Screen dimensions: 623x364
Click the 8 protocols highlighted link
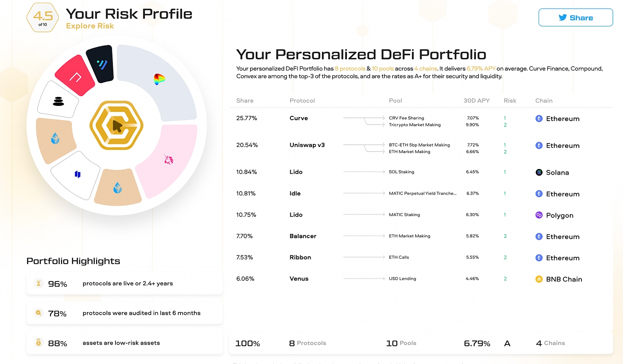pos(350,68)
